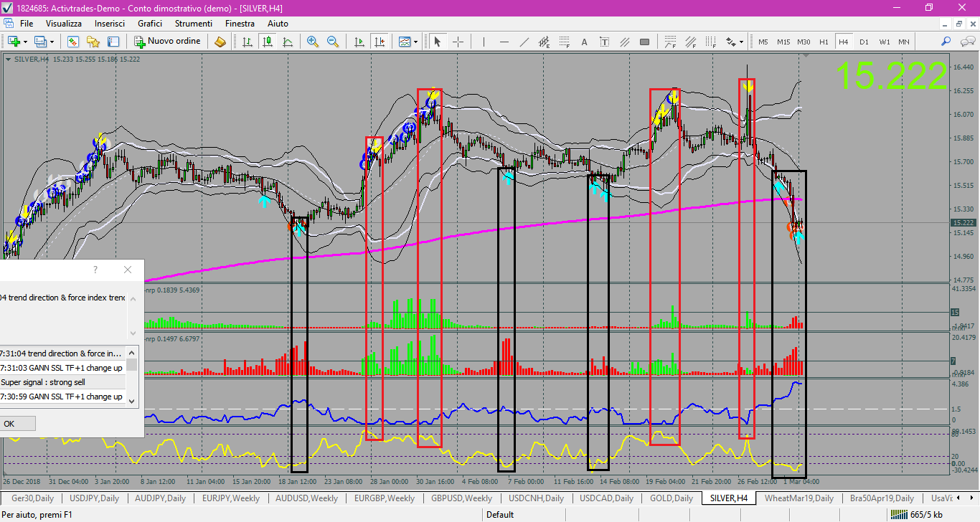Select the Fibonacci arcs tool

(x=671, y=42)
